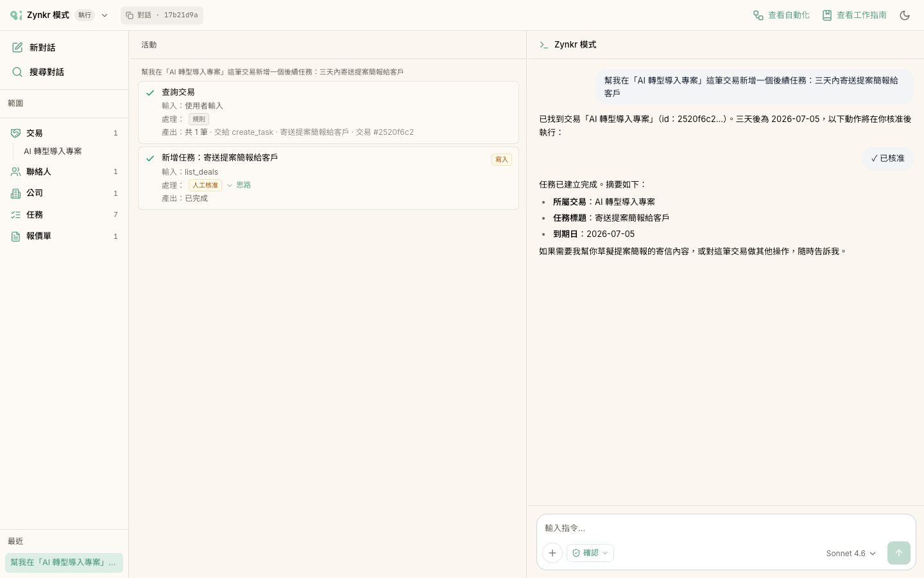
Task: Focus the 輸入指令 input field
Action: tap(726, 528)
